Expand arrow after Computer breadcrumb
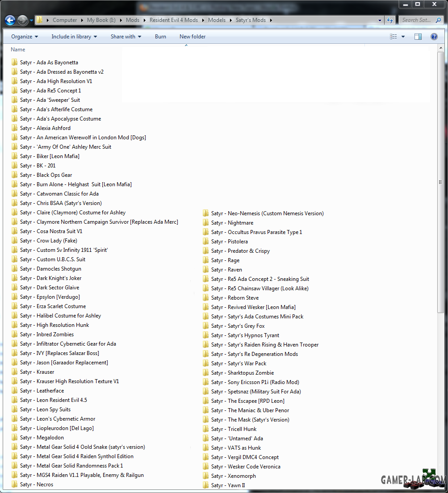 pyautogui.click(x=82, y=20)
